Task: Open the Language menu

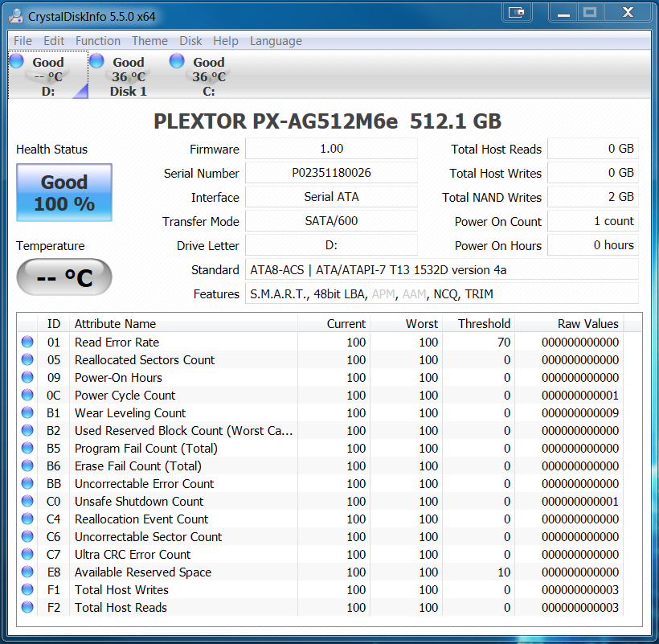Action: tap(276, 41)
